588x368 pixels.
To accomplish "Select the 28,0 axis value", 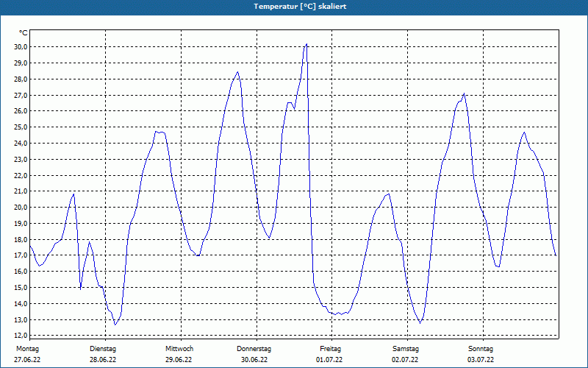I will (x=20, y=79).
